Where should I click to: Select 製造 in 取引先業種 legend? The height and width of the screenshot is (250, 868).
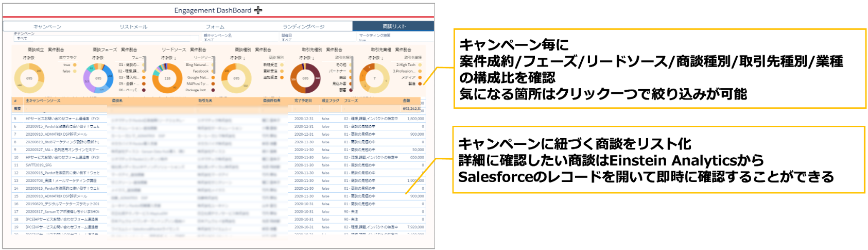(x=415, y=84)
